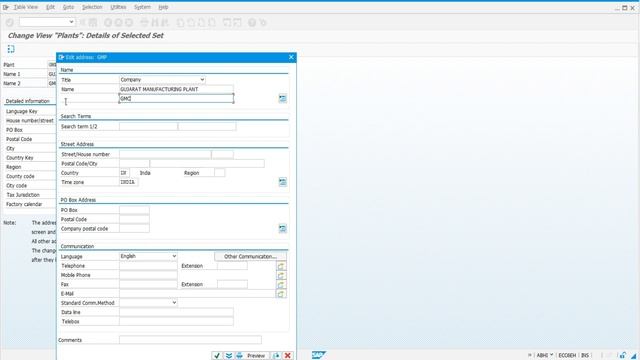Click the Data line field
Viewport: 640px width, 360px height.
coord(176,312)
